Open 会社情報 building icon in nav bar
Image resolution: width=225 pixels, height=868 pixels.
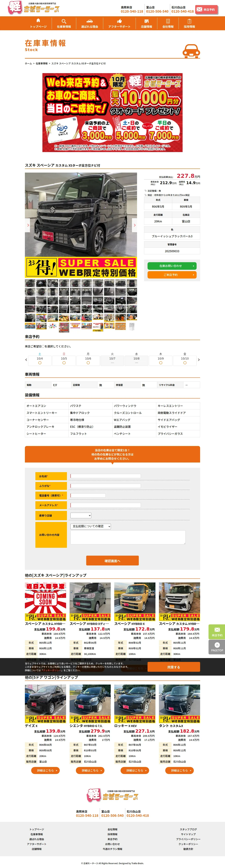(168, 21)
